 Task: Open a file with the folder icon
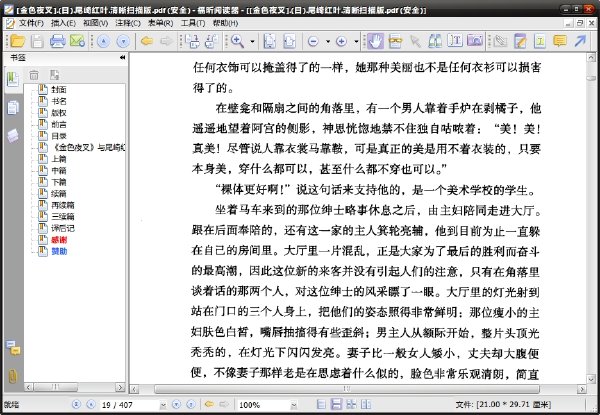click(18, 41)
